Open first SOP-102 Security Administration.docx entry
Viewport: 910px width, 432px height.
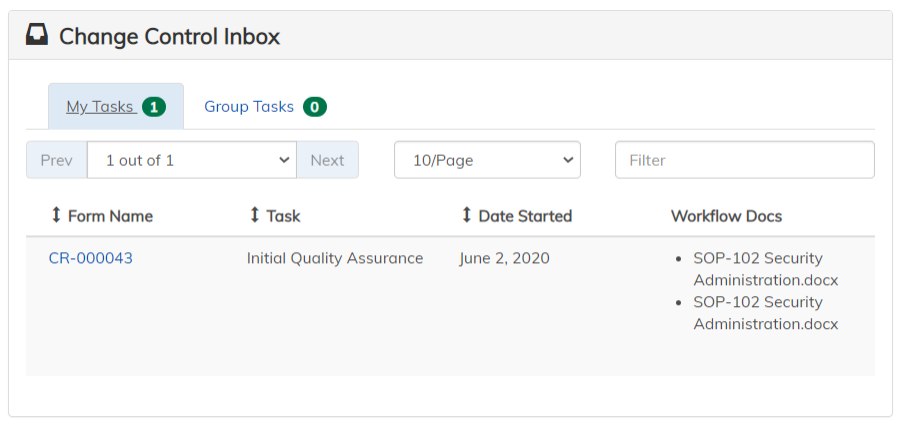tap(765, 269)
